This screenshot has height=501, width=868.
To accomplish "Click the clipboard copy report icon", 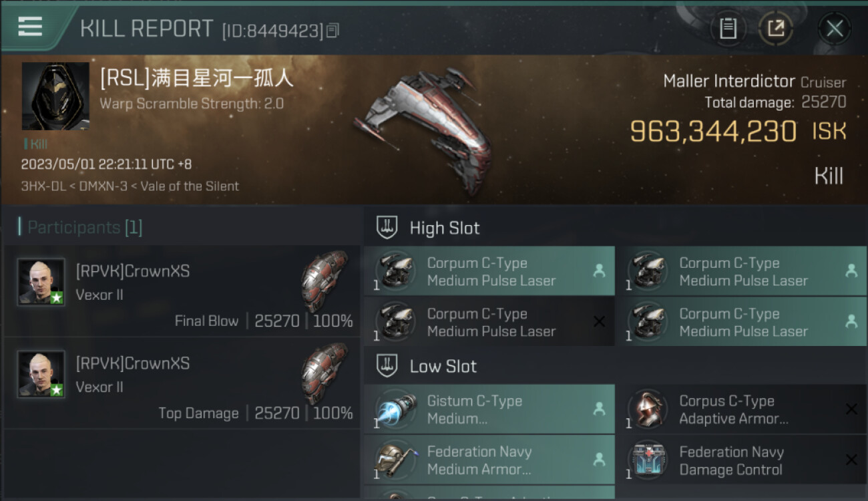I will (728, 28).
